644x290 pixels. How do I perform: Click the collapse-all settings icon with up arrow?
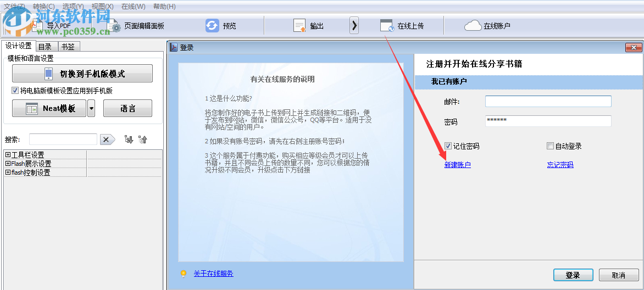(x=142, y=140)
